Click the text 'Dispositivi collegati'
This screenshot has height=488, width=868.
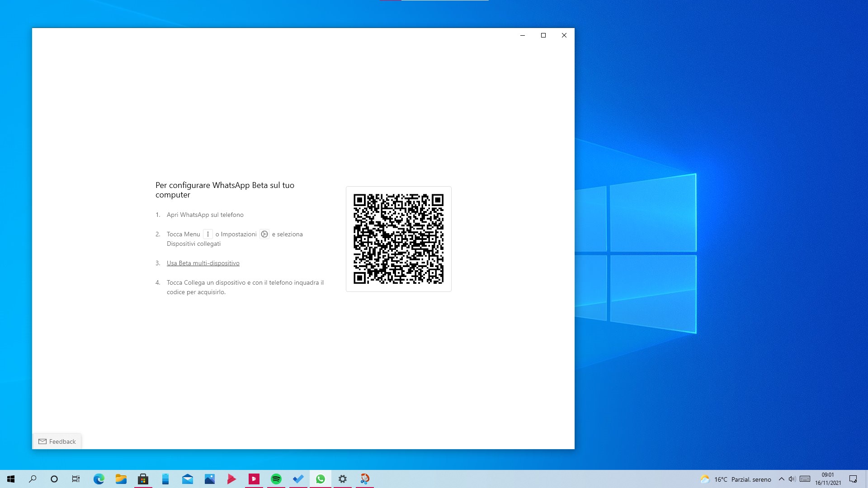pos(193,244)
